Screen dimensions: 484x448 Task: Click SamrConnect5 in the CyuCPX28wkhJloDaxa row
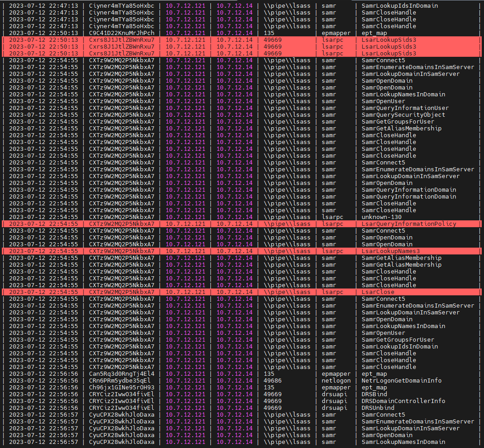pos(384,415)
